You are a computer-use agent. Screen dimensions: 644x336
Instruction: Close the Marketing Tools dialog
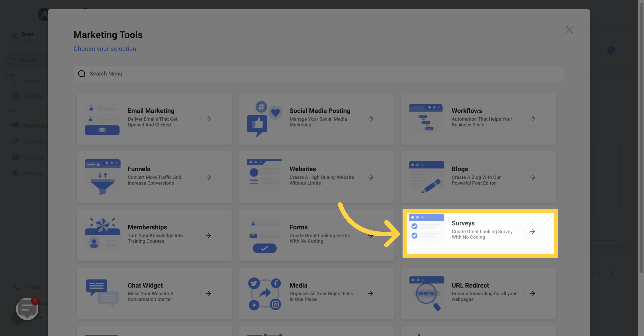pos(569,30)
